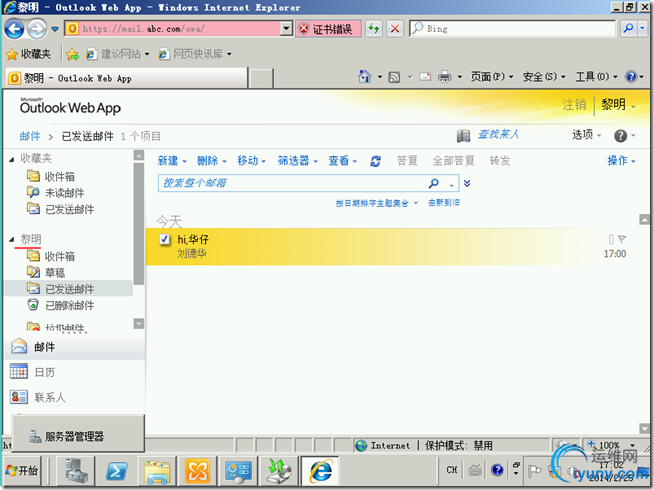Open Favorites star labeled 收藏夹
The image size is (654, 490).
click(x=28, y=54)
